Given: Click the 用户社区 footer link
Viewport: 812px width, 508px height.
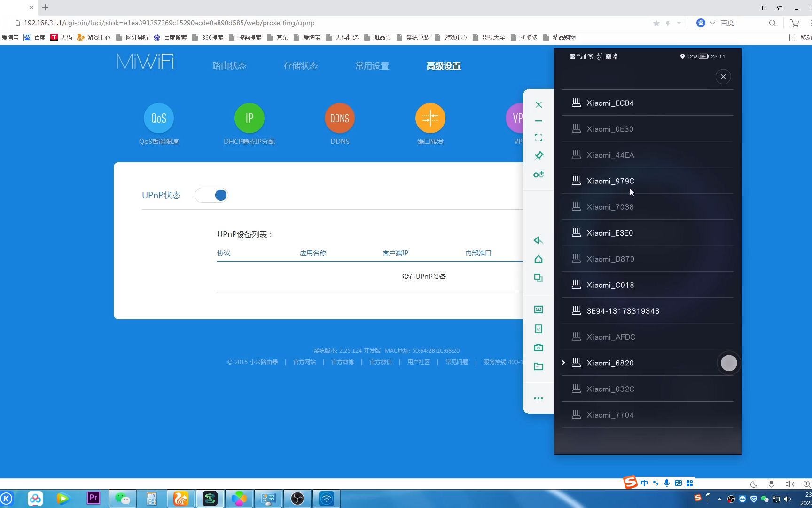Looking at the screenshot, I should pos(419,362).
